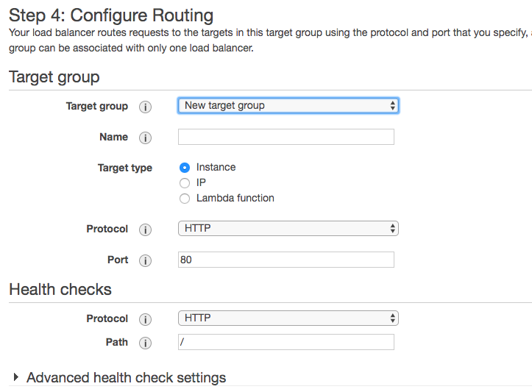Click info icon next to Path label
This screenshot has height=392, width=532.
click(146, 343)
